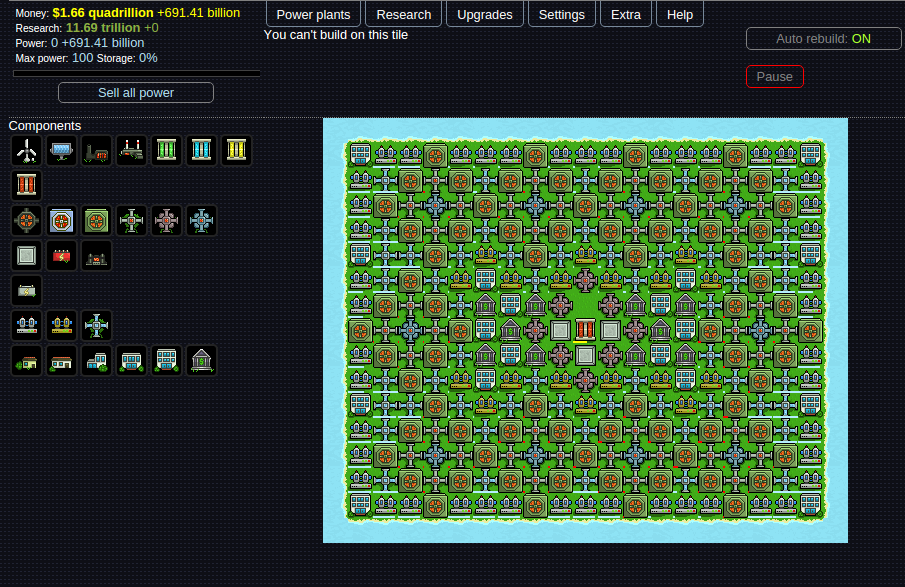The image size is (905, 587).
Task: Select the gray-pink heat exchanger component
Action: tap(166, 220)
